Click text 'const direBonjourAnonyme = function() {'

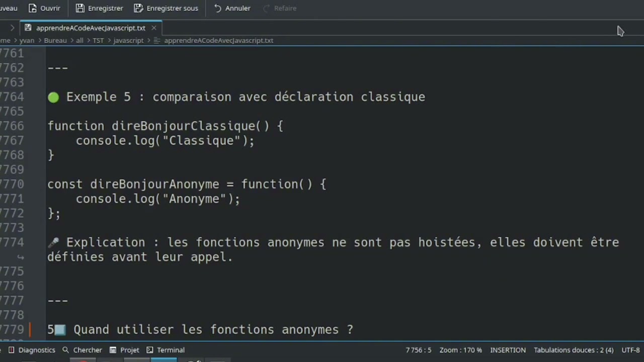(187, 184)
